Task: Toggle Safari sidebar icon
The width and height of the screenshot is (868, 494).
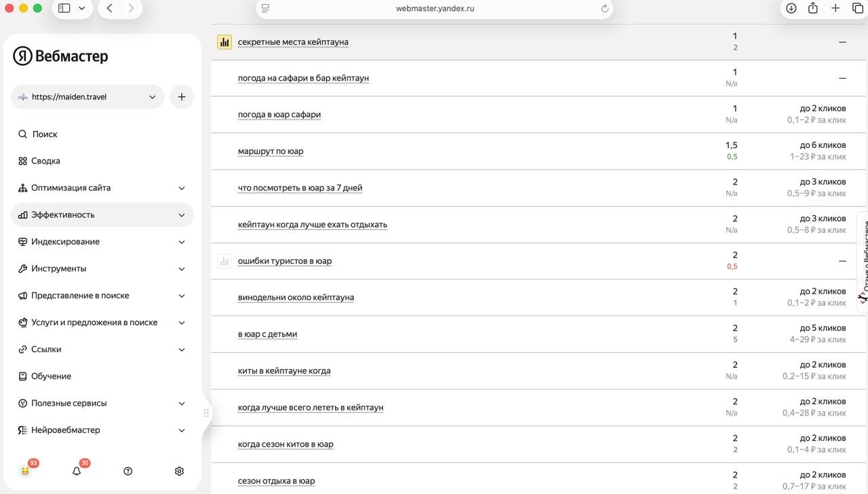Action: pos(64,8)
